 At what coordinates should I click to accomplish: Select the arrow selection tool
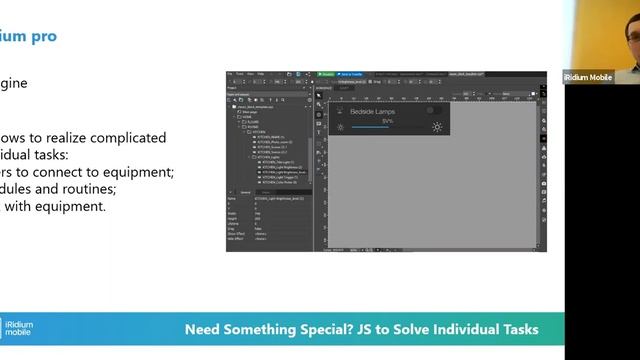tap(319, 96)
